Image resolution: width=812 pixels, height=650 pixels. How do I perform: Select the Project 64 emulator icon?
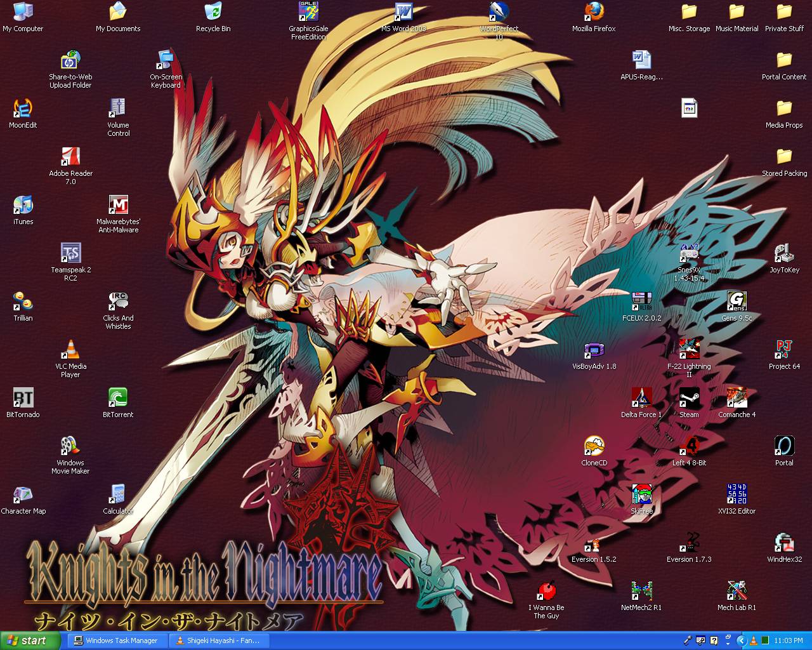tap(784, 350)
